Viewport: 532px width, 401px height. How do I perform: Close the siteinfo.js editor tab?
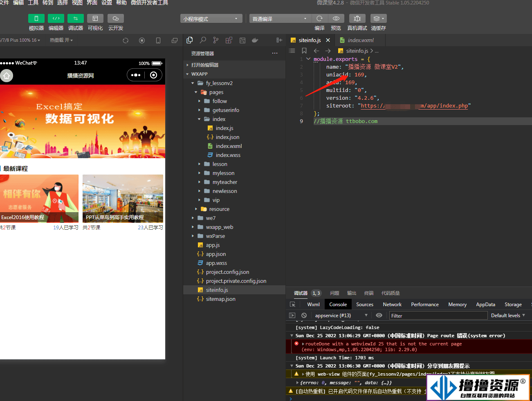point(328,40)
